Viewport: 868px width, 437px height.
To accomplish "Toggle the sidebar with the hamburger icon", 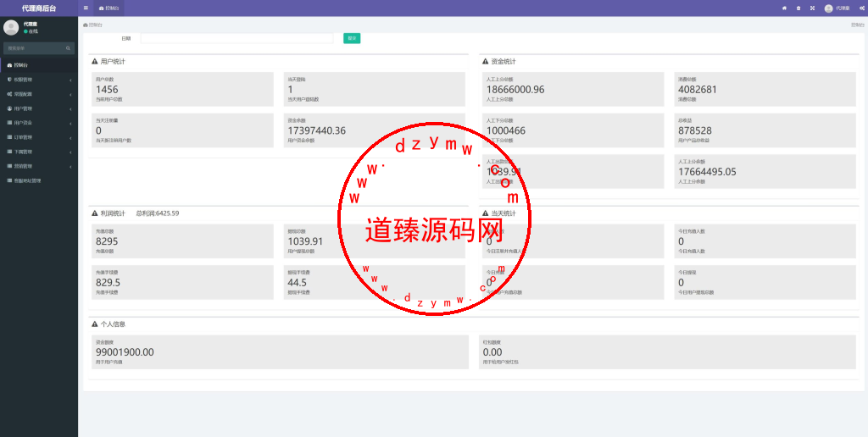I will 86,8.
